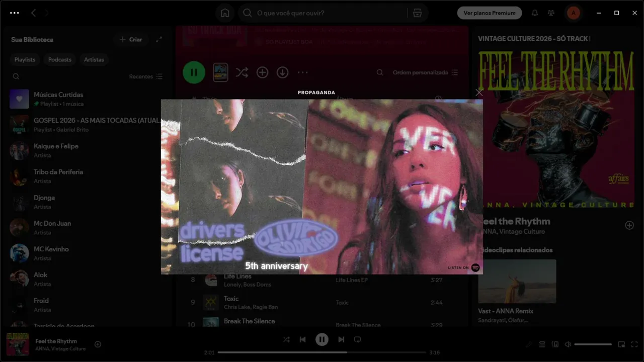Pause playback in bottom player
644x362 pixels.
pyautogui.click(x=322, y=339)
